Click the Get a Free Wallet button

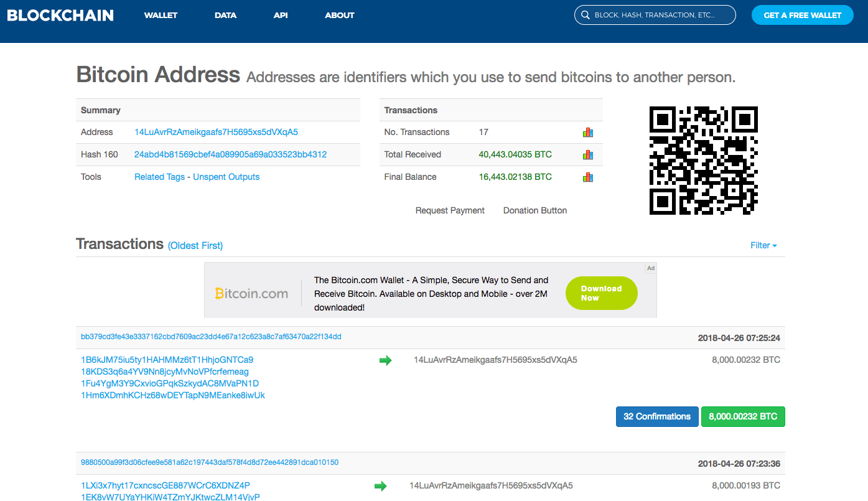point(803,15)
